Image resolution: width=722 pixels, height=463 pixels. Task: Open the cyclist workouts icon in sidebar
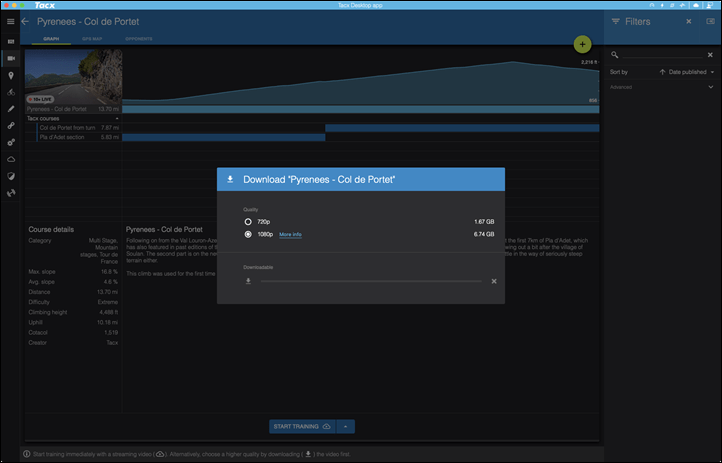pyautogui.click(x=11, y=93)
